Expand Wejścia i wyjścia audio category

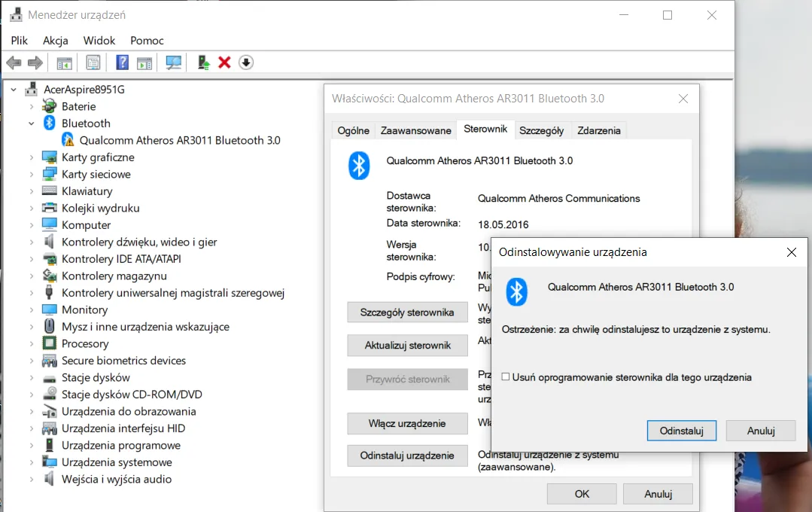(32, 480)
